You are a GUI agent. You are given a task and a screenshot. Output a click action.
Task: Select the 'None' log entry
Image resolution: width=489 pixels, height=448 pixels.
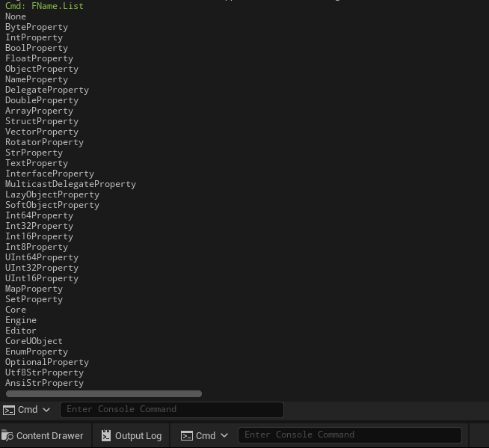[16, 16]
